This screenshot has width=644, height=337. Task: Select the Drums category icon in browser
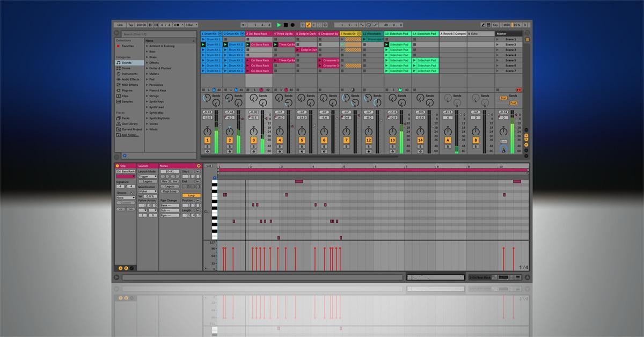[119, 68]
